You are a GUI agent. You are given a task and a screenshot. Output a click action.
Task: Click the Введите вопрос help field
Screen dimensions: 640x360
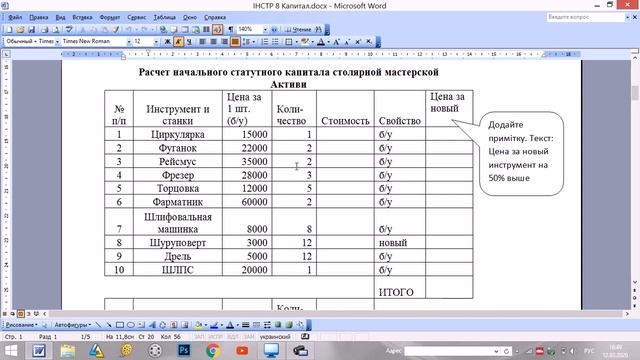coord(586,17)
